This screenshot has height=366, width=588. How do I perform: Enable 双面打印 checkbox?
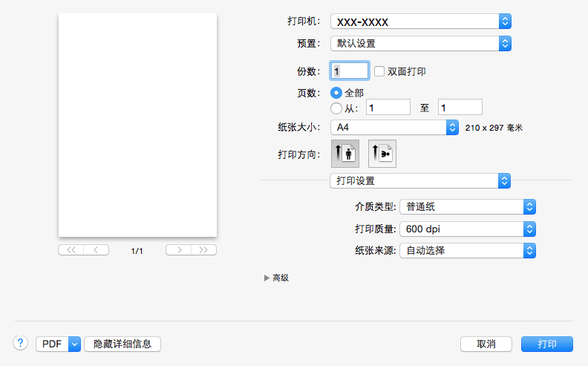pos(379,71)
